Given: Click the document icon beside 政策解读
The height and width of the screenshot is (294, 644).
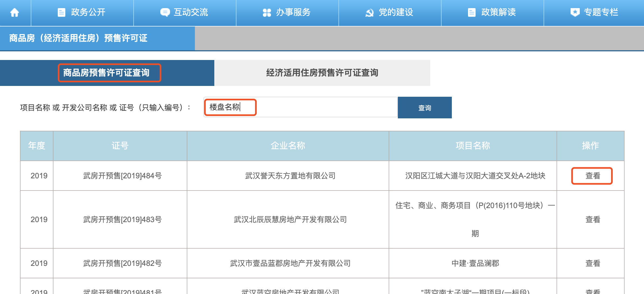Looking at the screenshot, I should point(472,12).
